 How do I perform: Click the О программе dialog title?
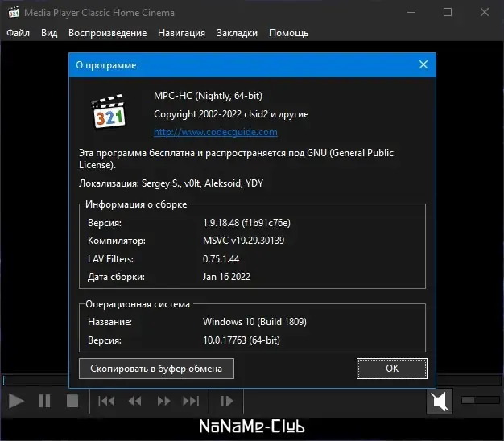click(x=106, y=65)
